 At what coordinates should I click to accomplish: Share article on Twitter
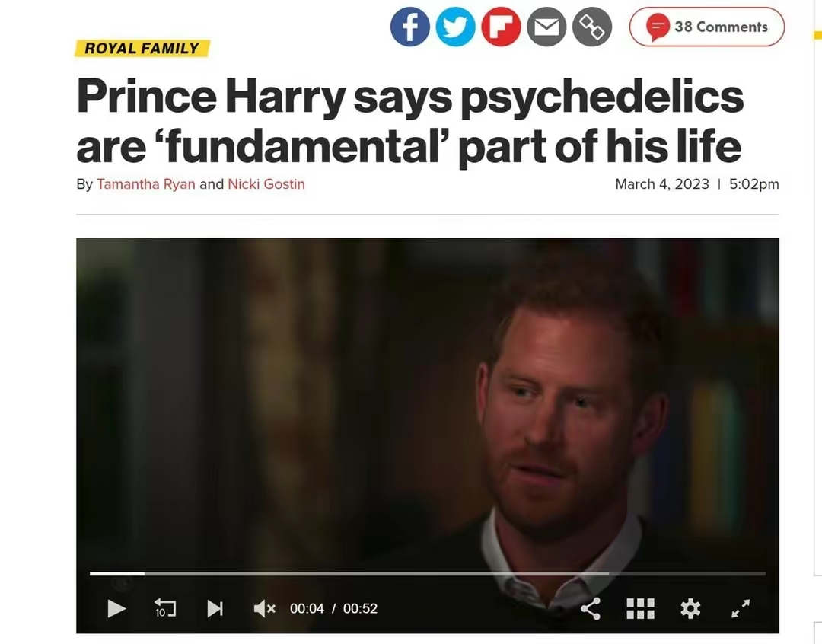(455, 27)
